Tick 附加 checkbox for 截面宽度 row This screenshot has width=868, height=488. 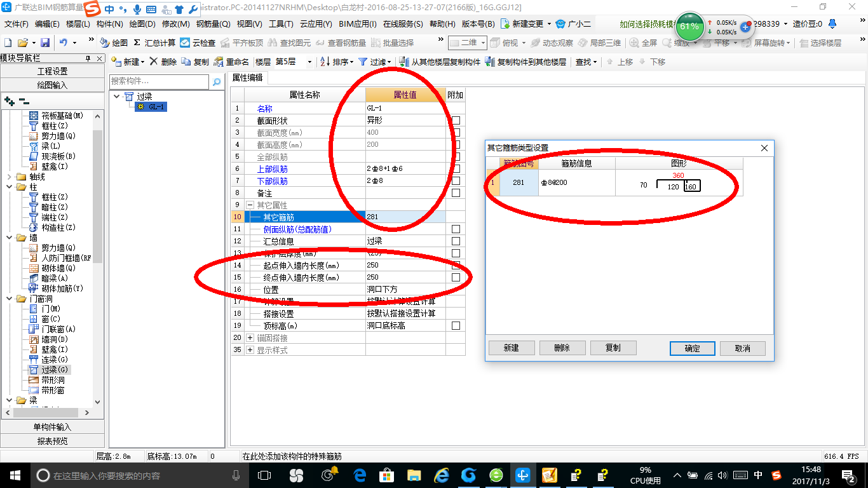pyautogui.click(x=456, y=133)
